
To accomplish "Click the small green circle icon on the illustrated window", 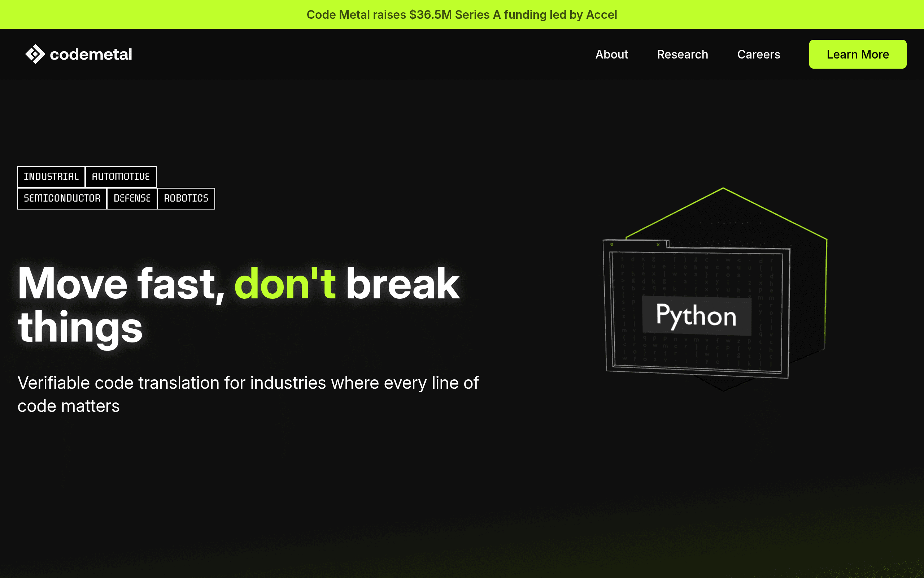I will 612,244.
